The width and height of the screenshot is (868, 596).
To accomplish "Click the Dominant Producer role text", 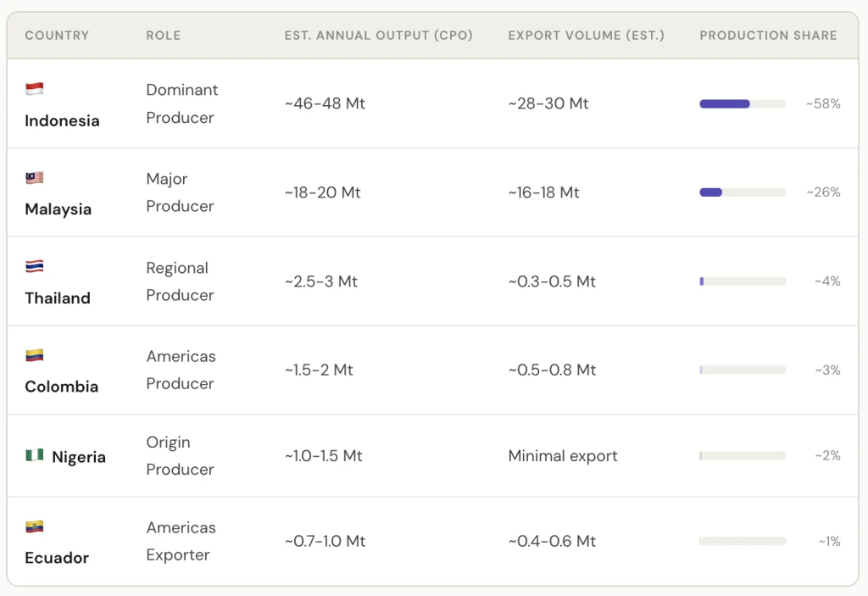I will (181, 103).
